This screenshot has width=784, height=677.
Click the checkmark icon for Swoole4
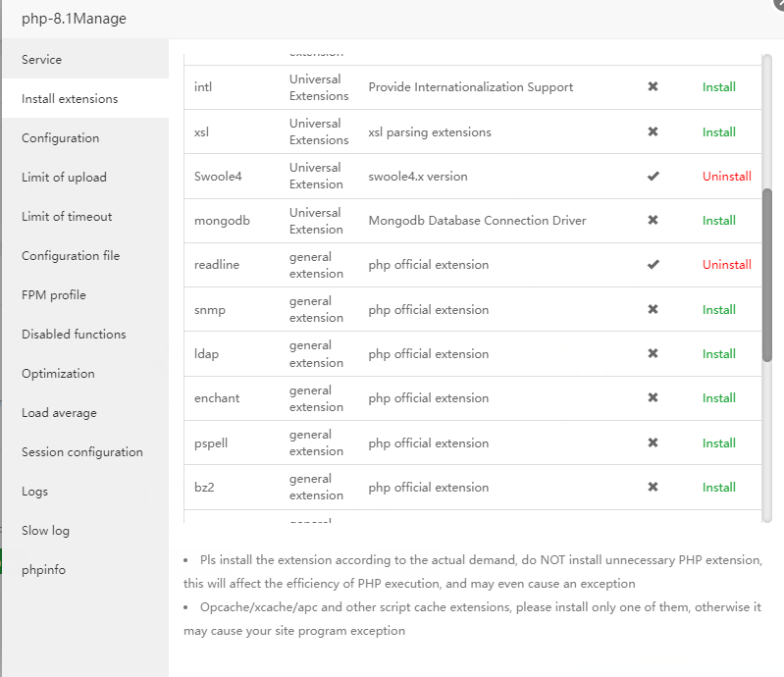point(653,177)
